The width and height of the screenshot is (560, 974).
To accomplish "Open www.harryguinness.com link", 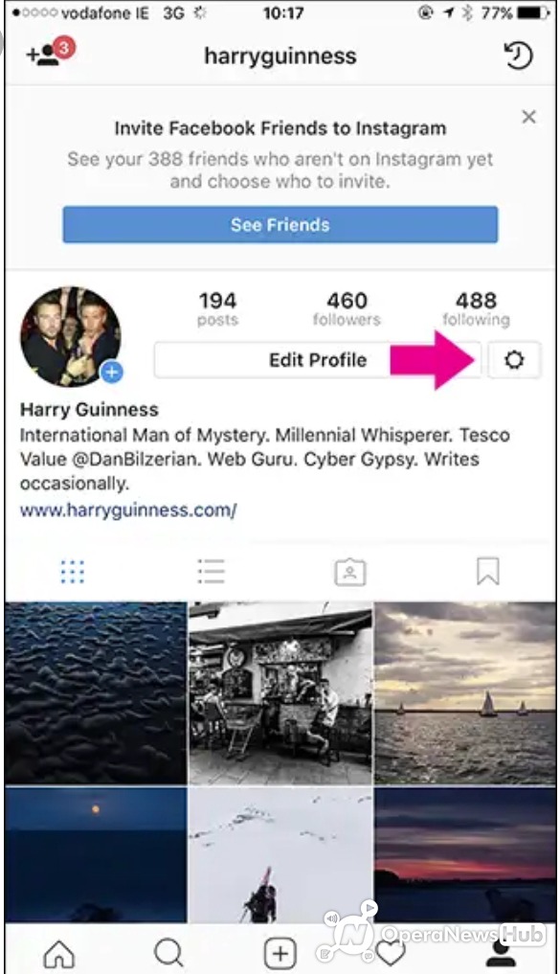I will 128,510.
